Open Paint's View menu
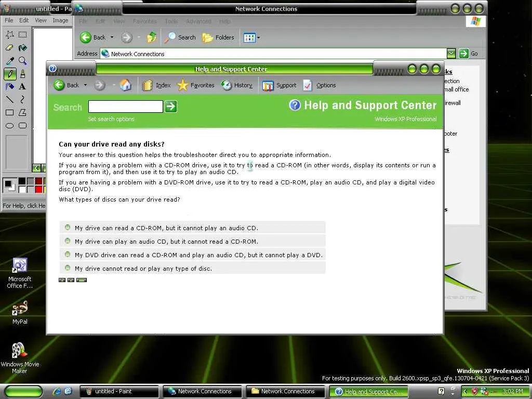Image resolution: width=532 pixels, height=399 pixels. 41,20
